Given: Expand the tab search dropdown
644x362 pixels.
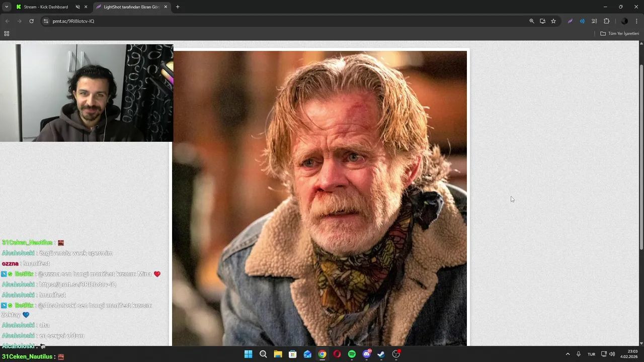Looking at the screenshot, I should pos(6,7).
